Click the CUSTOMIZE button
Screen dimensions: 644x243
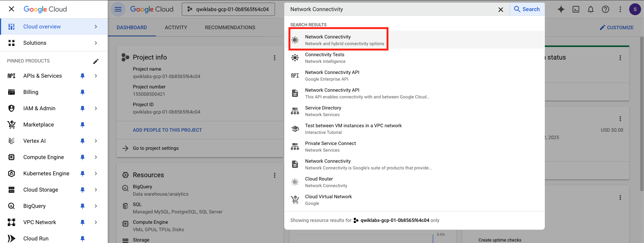click(617, 27)
